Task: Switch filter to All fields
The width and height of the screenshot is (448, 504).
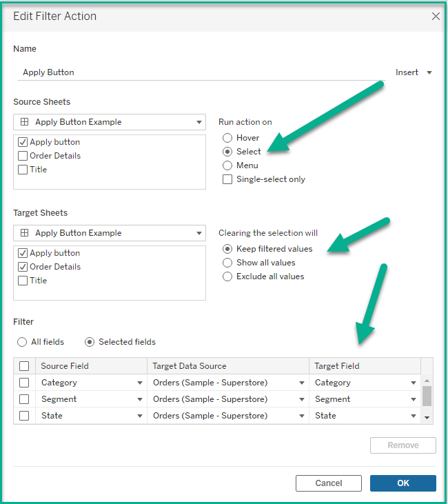Action: pyautogui.click(x=22, y=342)
